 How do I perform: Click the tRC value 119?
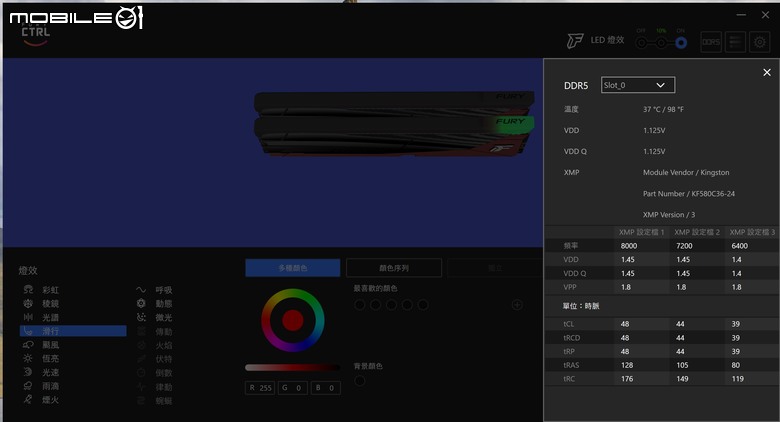click(738, 379)
